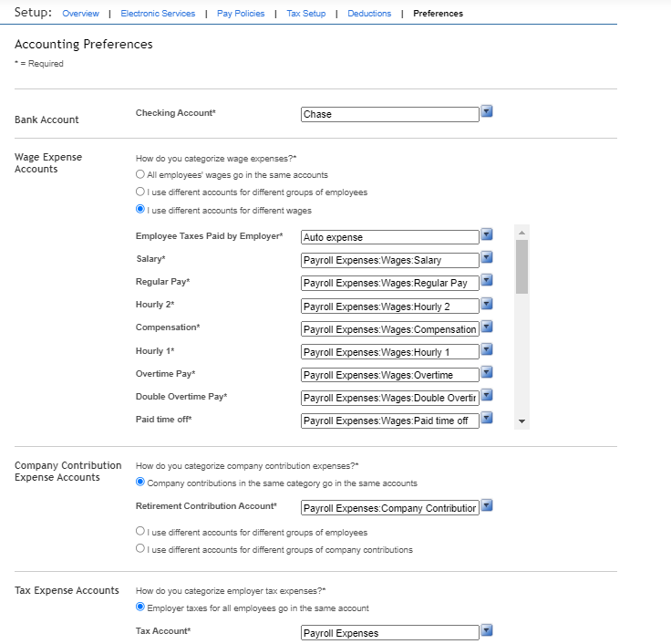671x644 pixels.
Task: Open Retirement Contribution Account dropdown arrow
Action: click(487, 505)
